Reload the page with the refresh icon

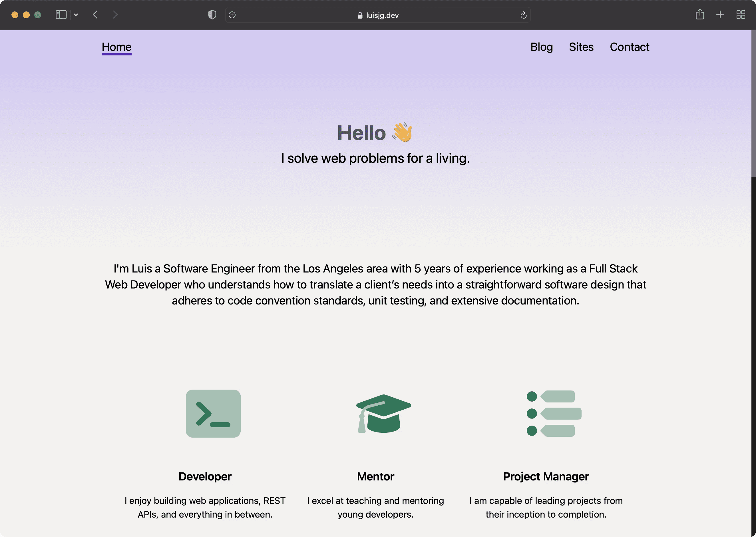pyautogui.click(x=523, y=15)
